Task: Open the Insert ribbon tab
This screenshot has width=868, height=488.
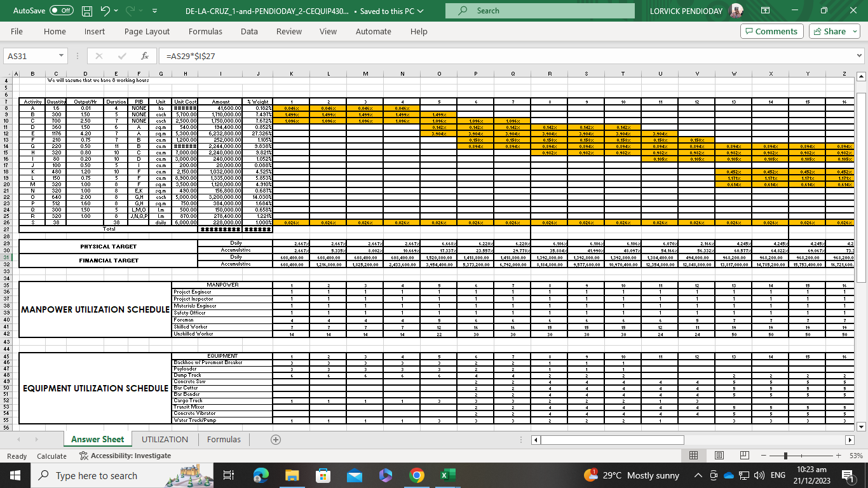Action: (x=95, y=31)
